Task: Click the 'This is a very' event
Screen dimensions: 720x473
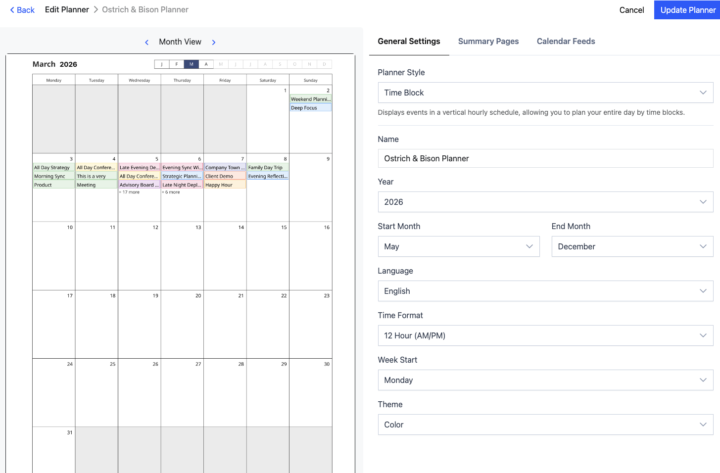Action: (96, 176)
